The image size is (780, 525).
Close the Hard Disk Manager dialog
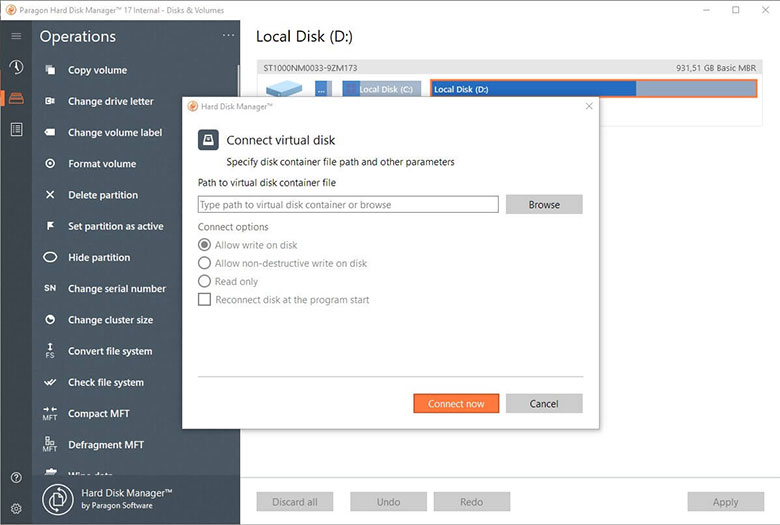pyautogui.click(x=589, y=106)
